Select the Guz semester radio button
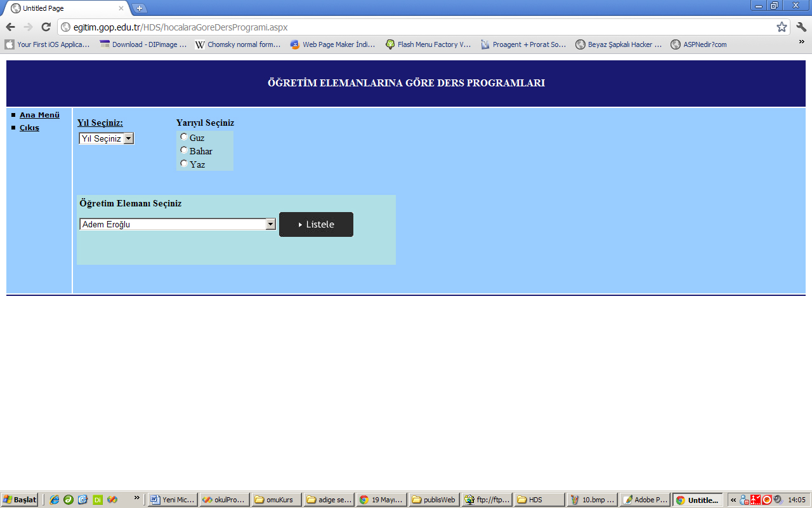Screen dimensions: 812x508 [x=184, y=137]
